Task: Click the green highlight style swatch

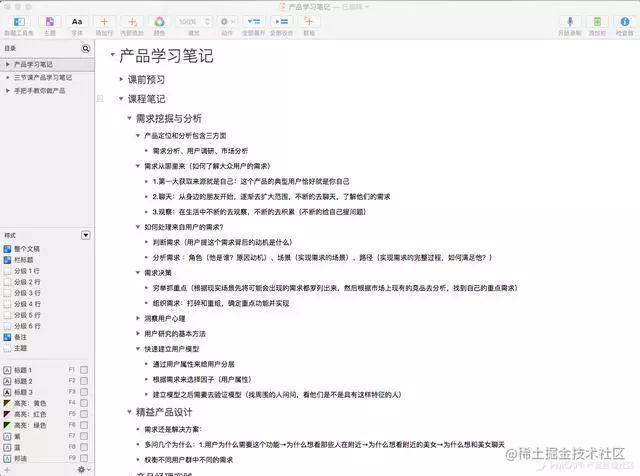Action: (x=7, y=425)
